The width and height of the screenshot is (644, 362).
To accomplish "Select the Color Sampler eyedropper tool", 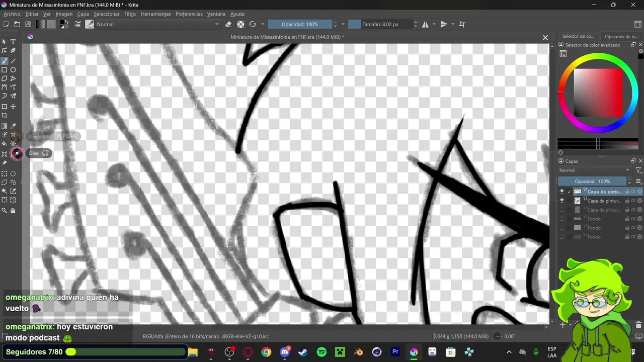I will coord(13,126).
